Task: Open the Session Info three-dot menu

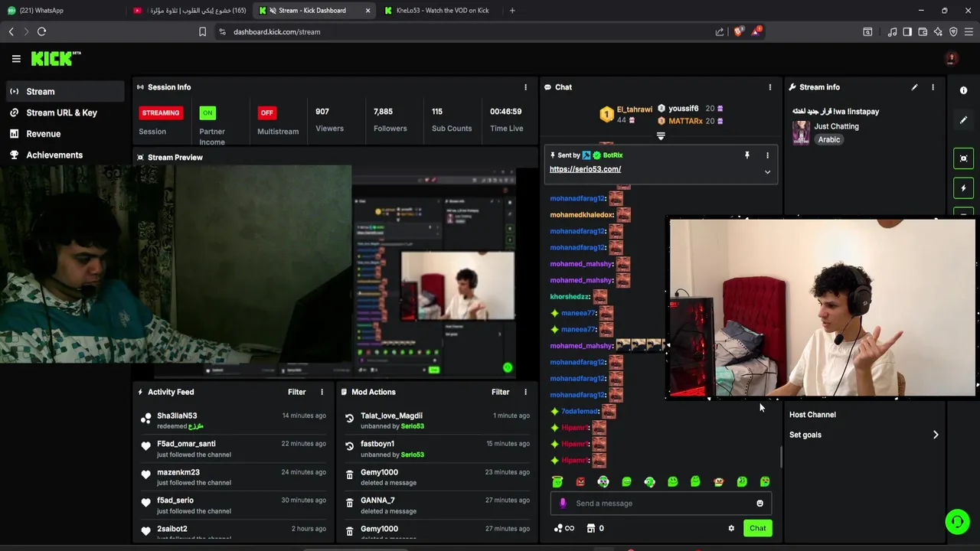Action: pyautogui.click(x=525, y=87)
